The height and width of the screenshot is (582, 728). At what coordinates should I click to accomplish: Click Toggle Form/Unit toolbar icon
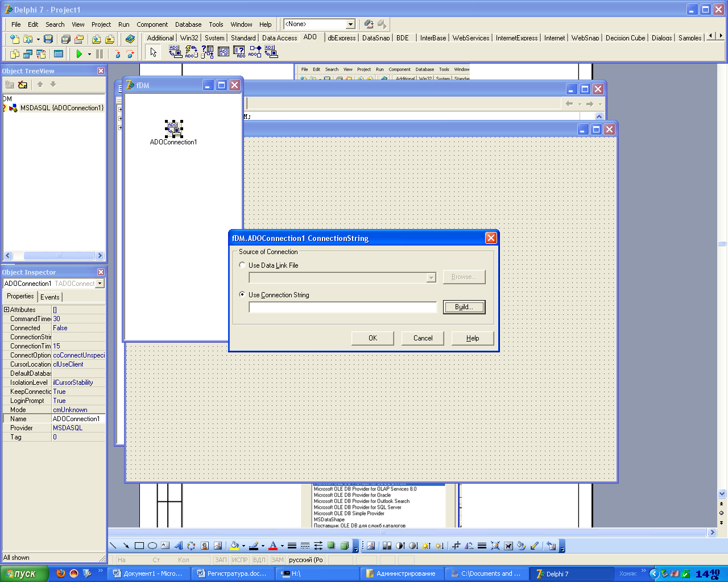41,53
